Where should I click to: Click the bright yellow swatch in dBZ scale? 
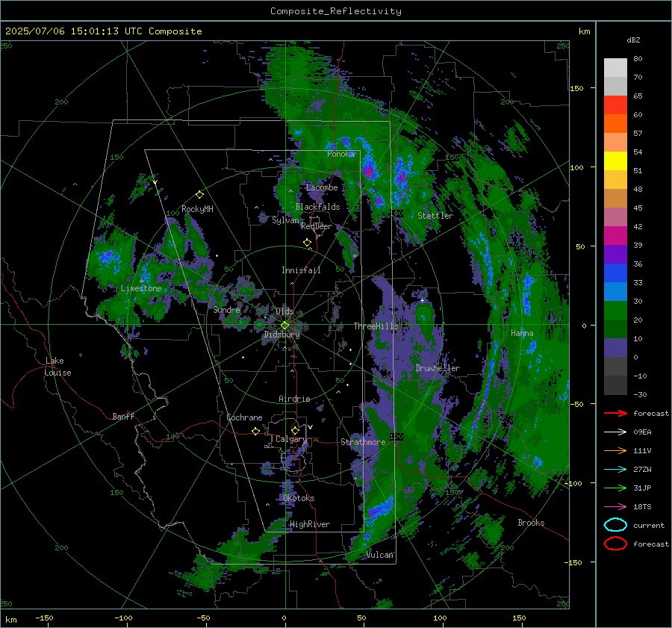click(x=615, y=161)
